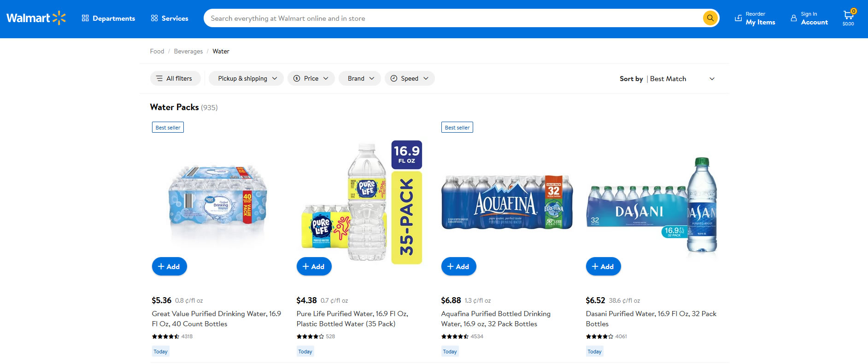Open the Dasani Purified Water product page
Image resolution: width=868 pixels, height=364 pixels.
pos(651,318)
